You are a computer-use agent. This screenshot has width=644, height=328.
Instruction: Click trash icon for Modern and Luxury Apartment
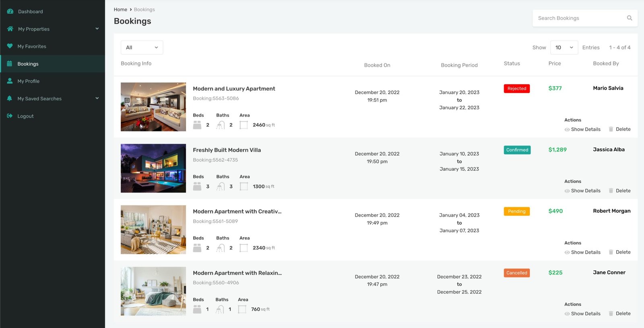(611, 129)
